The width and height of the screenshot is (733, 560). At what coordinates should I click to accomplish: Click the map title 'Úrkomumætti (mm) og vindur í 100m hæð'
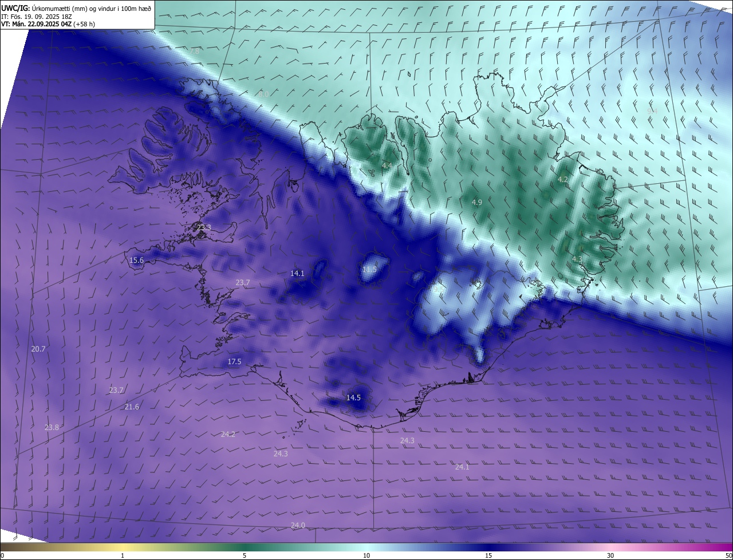(92, 8)
